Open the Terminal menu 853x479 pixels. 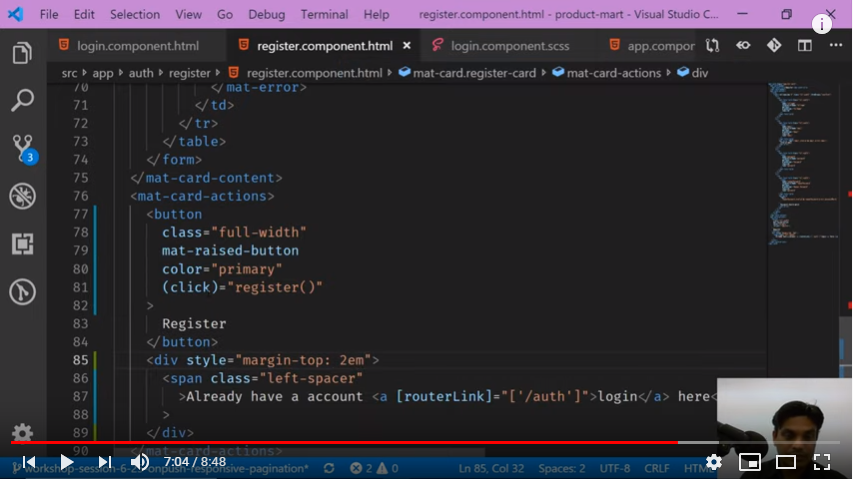[x=324, y=15]
